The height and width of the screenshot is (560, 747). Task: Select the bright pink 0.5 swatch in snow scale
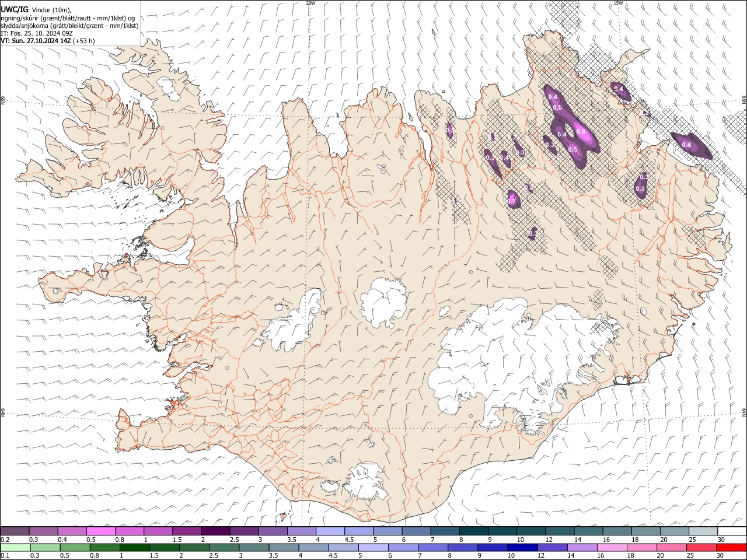(x=101, y=531)
